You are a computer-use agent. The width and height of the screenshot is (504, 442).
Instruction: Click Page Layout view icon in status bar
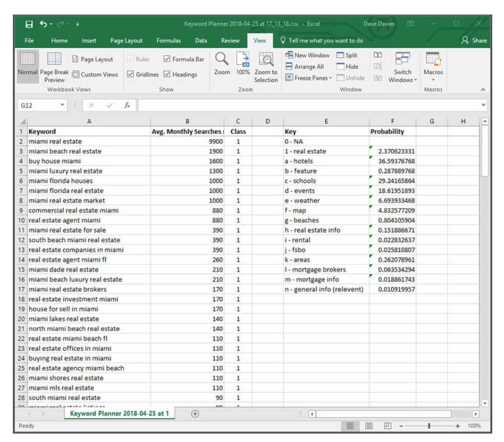click(x=369, y=426)
